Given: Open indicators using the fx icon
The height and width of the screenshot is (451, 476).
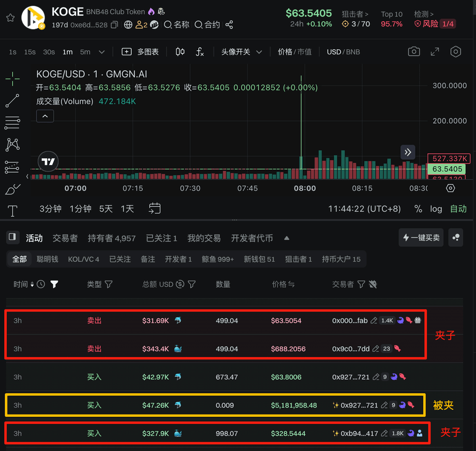Looking at the screenshot, I should (x=198, y=51).
